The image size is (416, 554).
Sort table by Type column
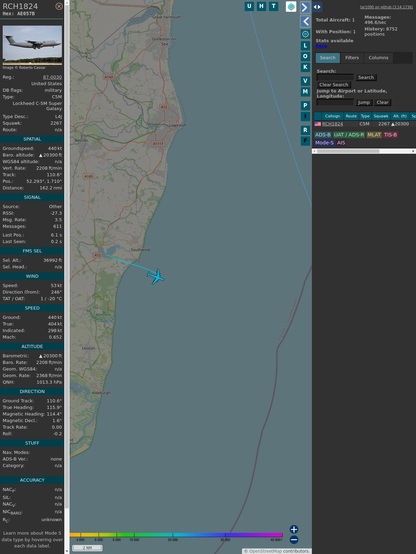pos(365,116)
